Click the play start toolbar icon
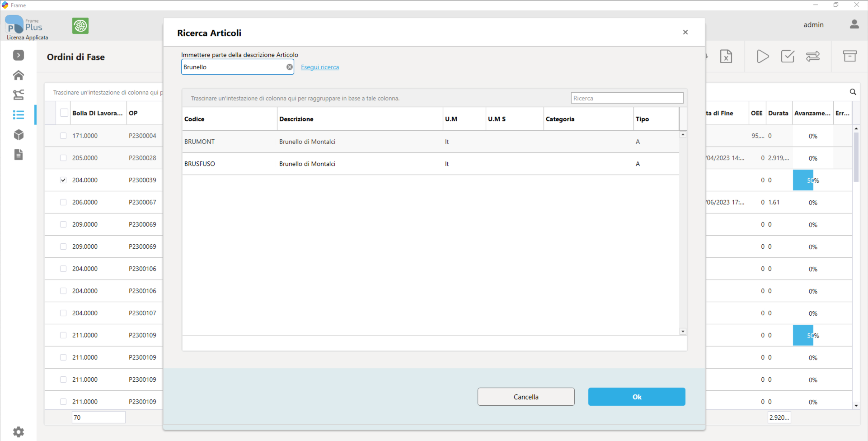 pos(763,57)
